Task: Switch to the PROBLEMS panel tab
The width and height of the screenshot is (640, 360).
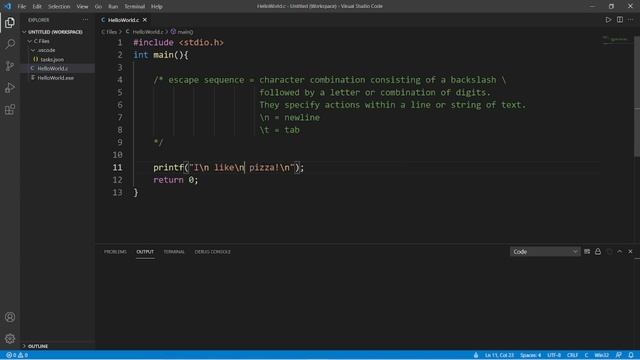Action: pyautogui.click(x=115, y=252)
